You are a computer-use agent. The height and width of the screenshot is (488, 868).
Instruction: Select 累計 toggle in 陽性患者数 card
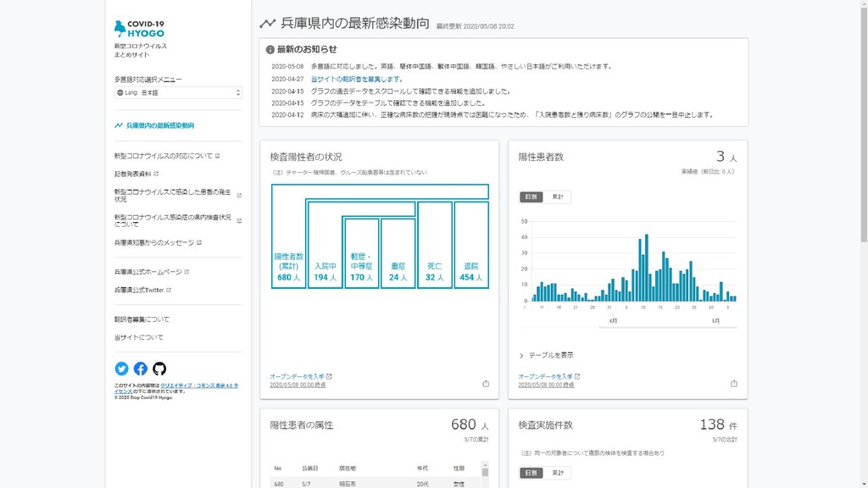(x=558, y=197)
